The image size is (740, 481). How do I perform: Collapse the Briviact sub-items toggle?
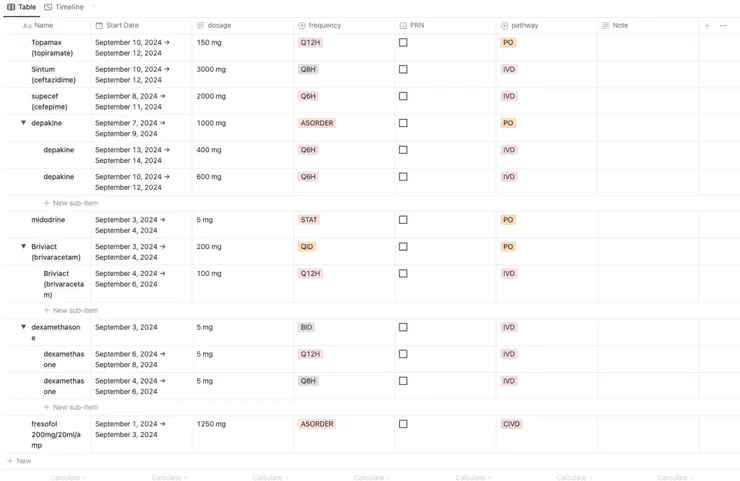[x=23, y=246]
